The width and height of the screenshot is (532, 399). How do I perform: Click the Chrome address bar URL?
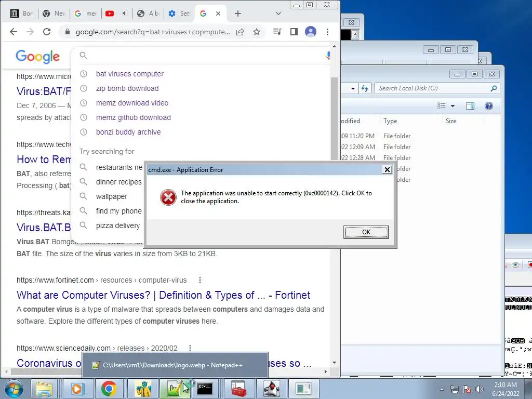153,32
